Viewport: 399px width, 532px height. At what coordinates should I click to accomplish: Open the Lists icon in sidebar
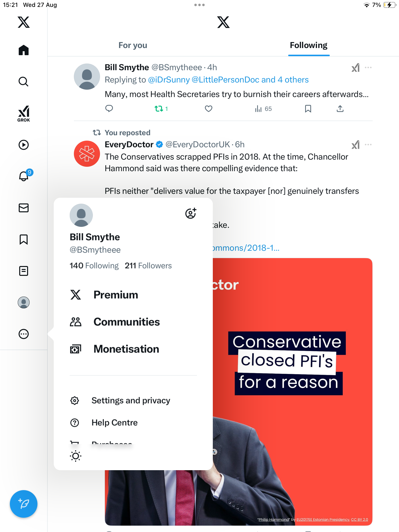[24, 271]
